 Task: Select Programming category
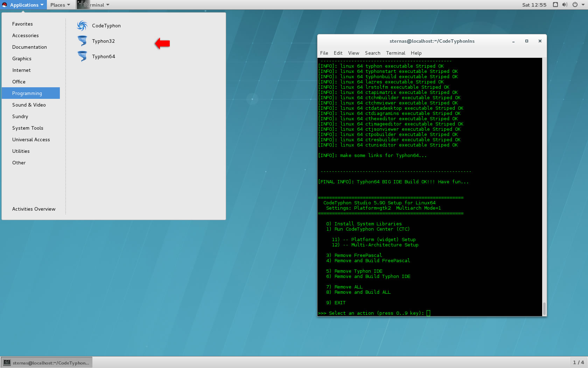pyautogui.click(x=31, y=93)
